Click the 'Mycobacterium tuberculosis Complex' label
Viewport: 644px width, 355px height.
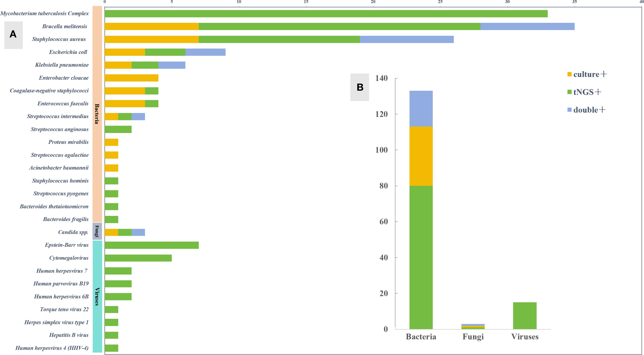coord(45,13)
